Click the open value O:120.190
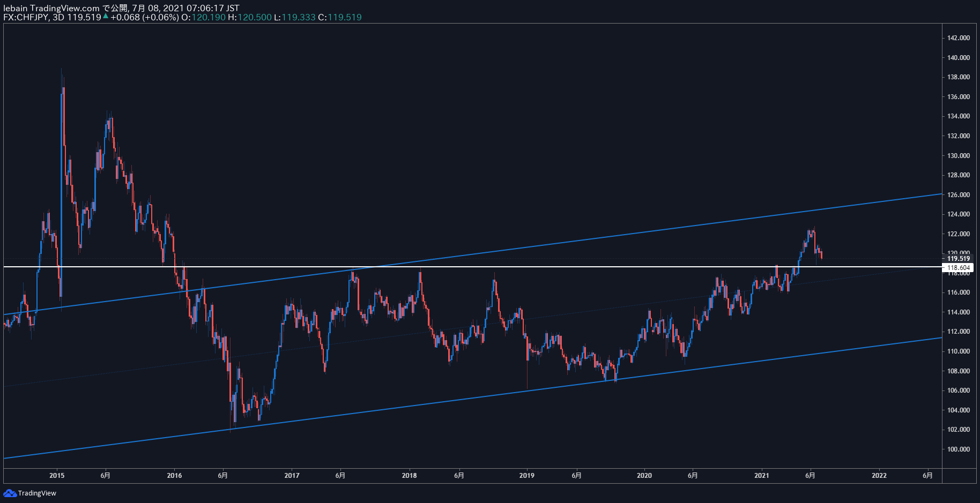The image size is (980, 503). tap(203, 17)
